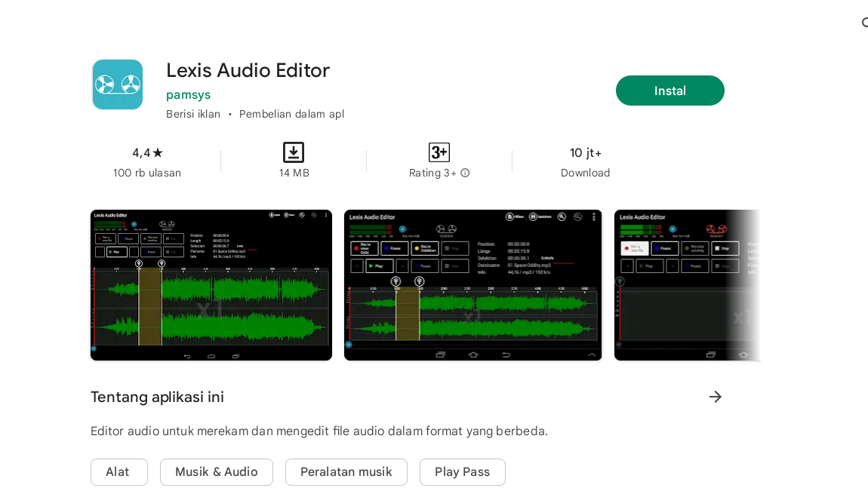Select the Musik & Audio chip
Viewport: 868px width, 488px height.
pyautogui.click(x=217, y=472)
